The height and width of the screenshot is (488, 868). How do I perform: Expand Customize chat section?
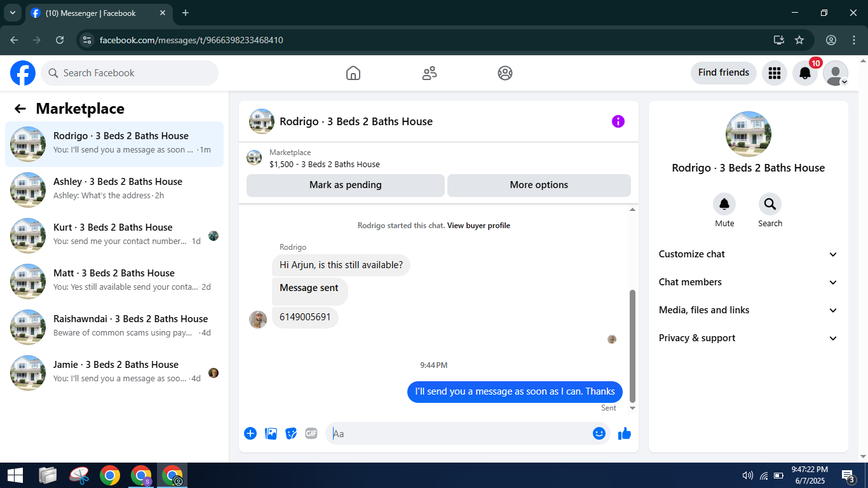pyautogui.click(x=748, y=254)
